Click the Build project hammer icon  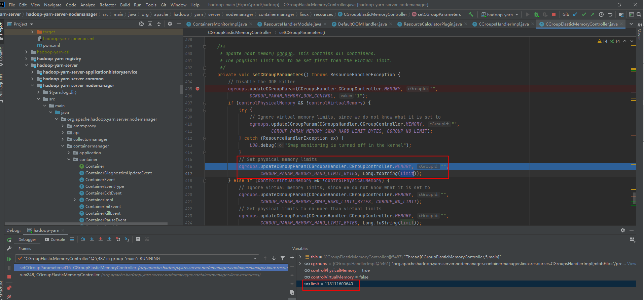pyautogui.click(x=471, y=14)
